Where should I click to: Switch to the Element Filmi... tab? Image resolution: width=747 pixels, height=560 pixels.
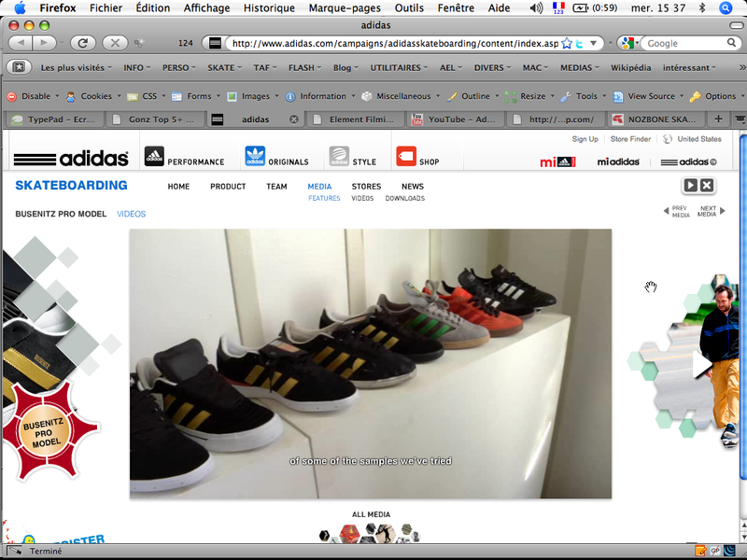[x=356, y=119]
